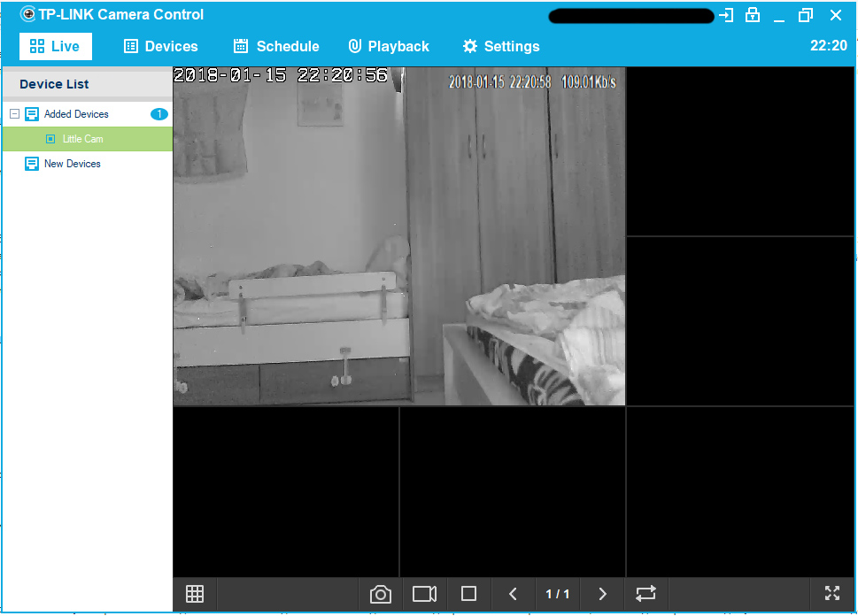Open the Playback tab
858x616 pixels.
[388, 46]
